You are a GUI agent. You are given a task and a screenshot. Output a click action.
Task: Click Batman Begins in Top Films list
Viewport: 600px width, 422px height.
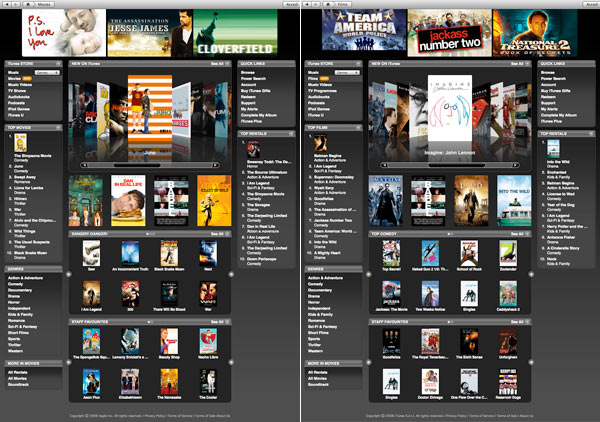click(328, 156)
